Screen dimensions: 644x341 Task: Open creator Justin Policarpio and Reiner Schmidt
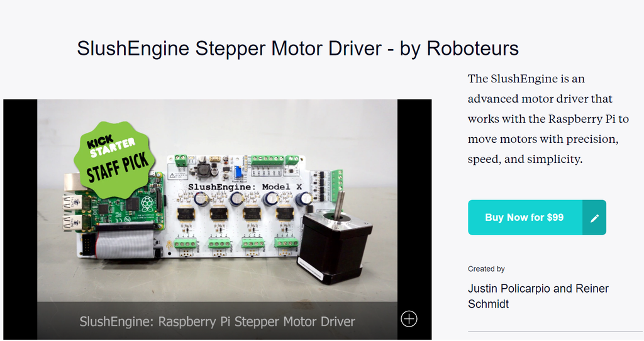(538, 296)
